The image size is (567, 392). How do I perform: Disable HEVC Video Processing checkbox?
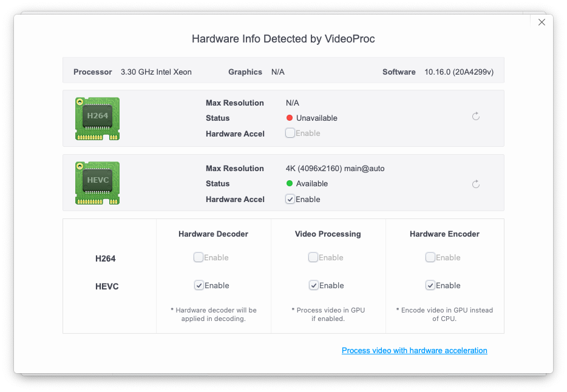313,285
